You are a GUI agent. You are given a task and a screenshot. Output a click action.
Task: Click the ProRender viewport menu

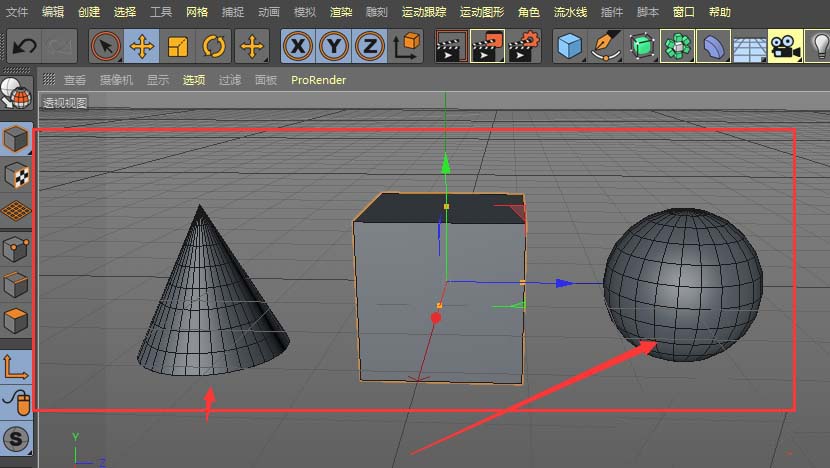tap(318, 80)
